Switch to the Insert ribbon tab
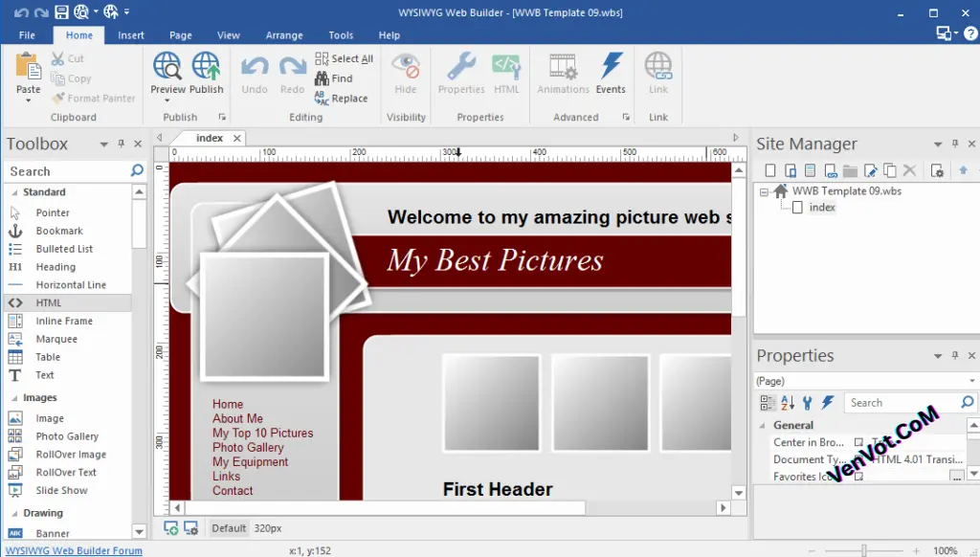This screenshot has width=980, height=557. (130, 35)
